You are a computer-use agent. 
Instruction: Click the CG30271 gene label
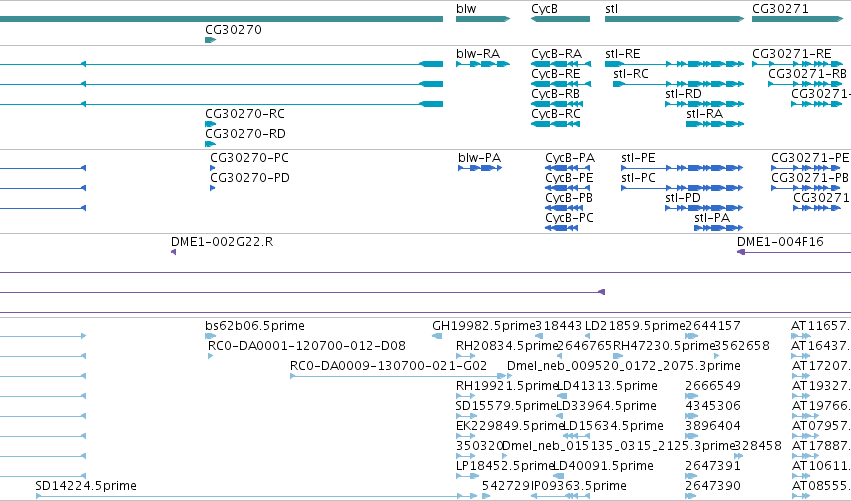tap(780, 9)
